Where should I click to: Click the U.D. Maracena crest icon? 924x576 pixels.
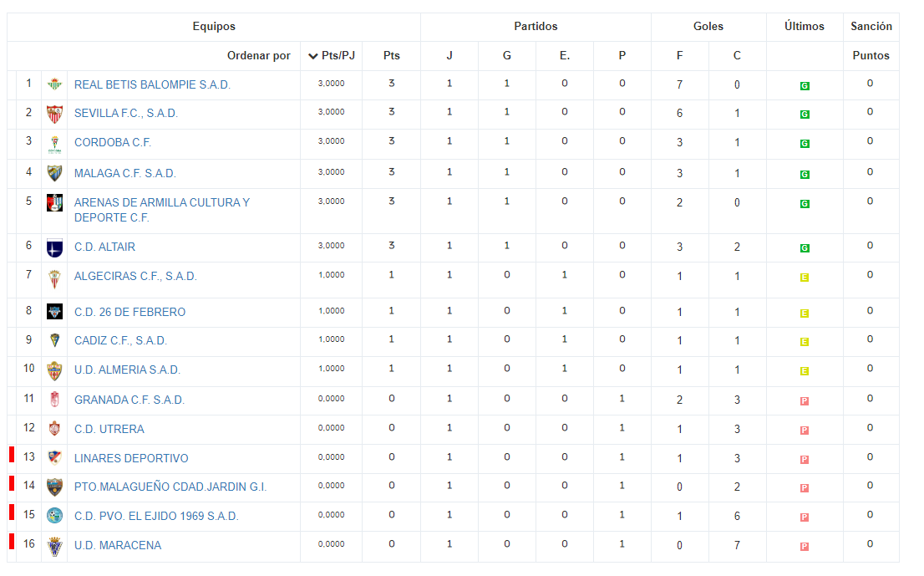pos(55,547)
